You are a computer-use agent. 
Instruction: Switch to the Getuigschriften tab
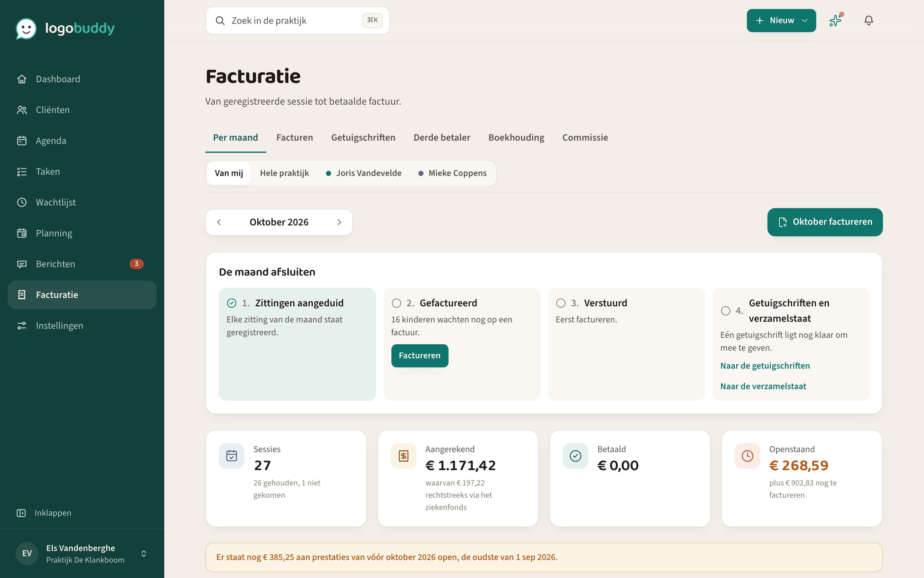click(x=363, y=138)
